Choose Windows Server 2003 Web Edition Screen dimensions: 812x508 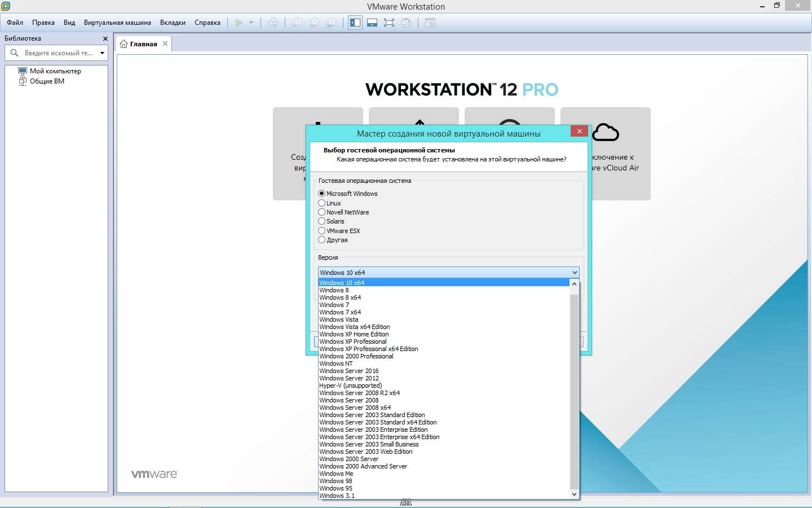pos(444,452)
